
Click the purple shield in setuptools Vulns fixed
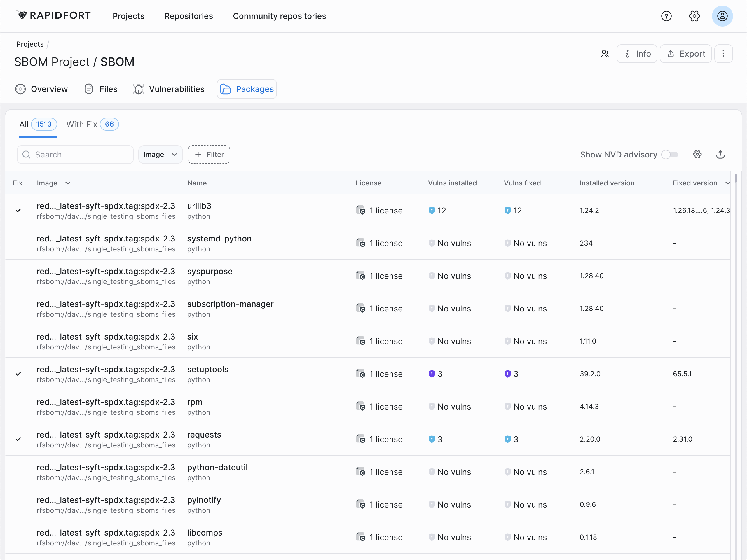pos(507,374)
